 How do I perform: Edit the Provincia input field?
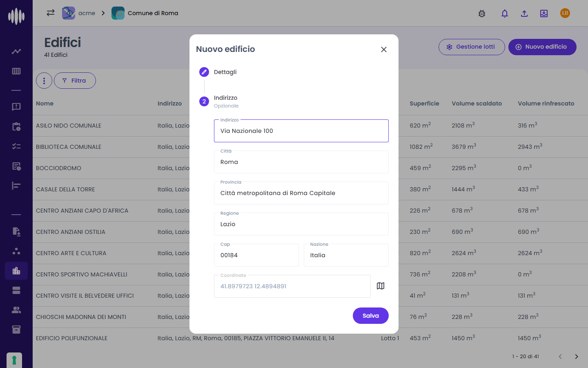pyautogui.click(x=301, y=193)
